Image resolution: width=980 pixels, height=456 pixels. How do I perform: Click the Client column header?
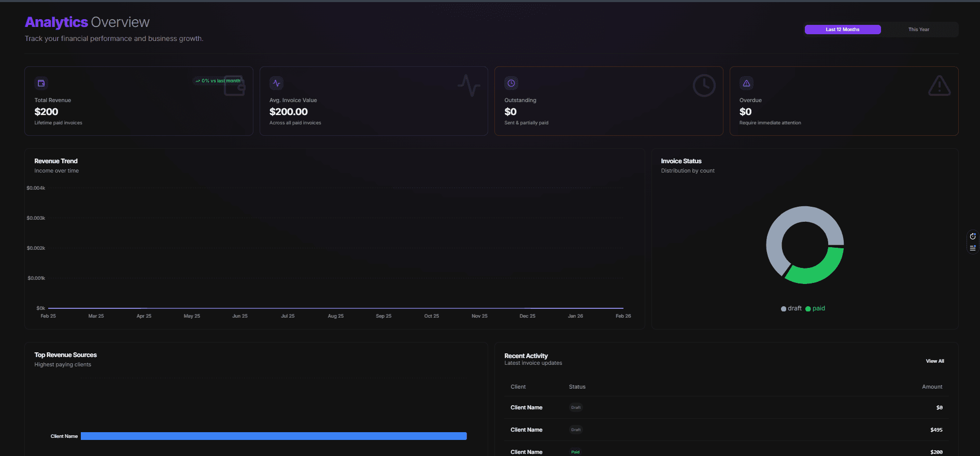tap(518, 387)
